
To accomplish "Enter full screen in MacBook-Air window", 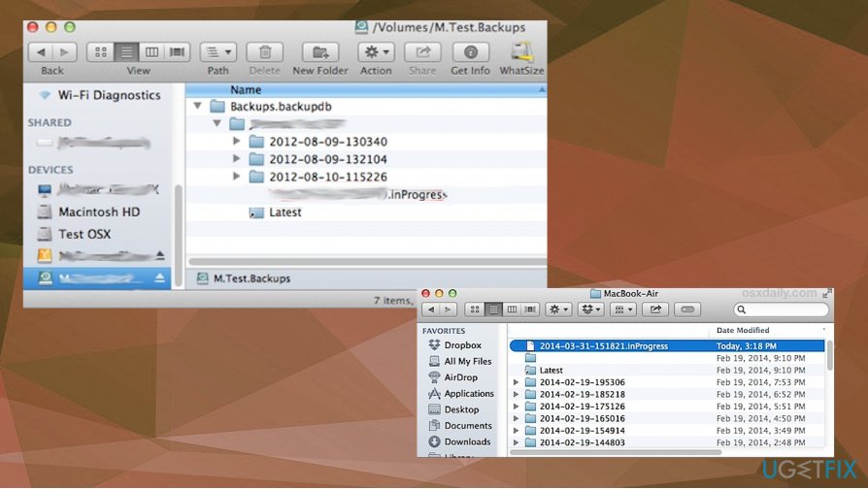I will pos(826,294).
